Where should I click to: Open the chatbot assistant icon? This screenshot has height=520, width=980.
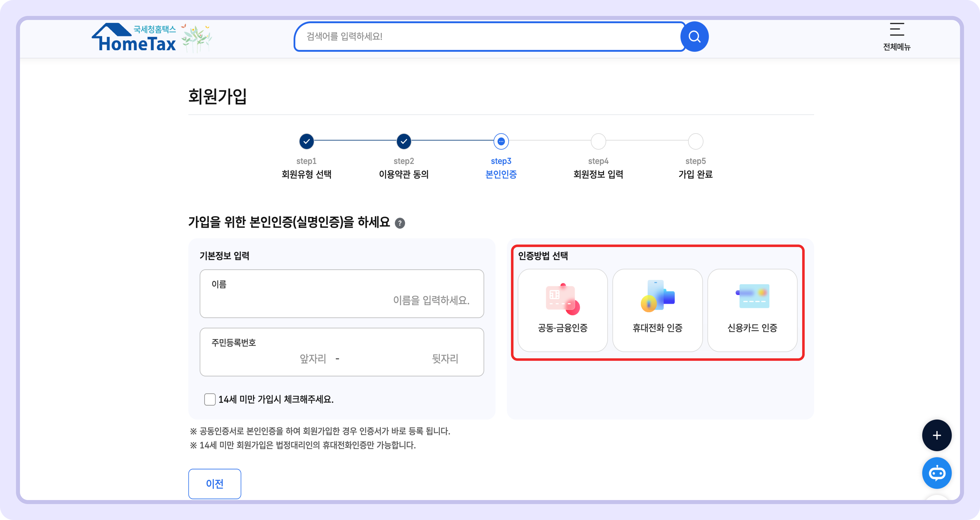[x=937, y=473]
